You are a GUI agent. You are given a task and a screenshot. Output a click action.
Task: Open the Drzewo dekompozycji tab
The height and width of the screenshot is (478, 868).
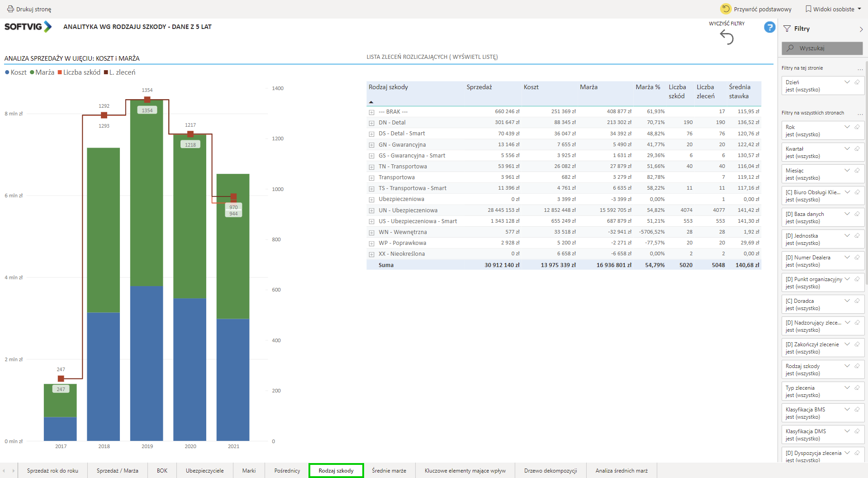550,471
